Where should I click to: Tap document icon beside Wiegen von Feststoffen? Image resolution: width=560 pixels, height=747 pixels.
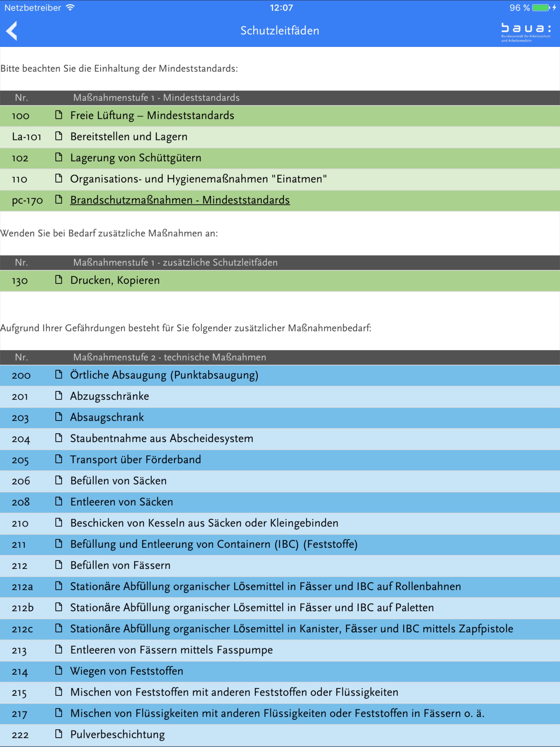[59, 671]
